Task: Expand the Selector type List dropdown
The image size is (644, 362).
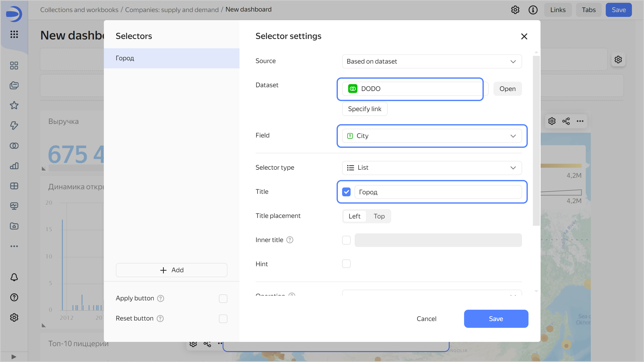Action: pos(432,168)
